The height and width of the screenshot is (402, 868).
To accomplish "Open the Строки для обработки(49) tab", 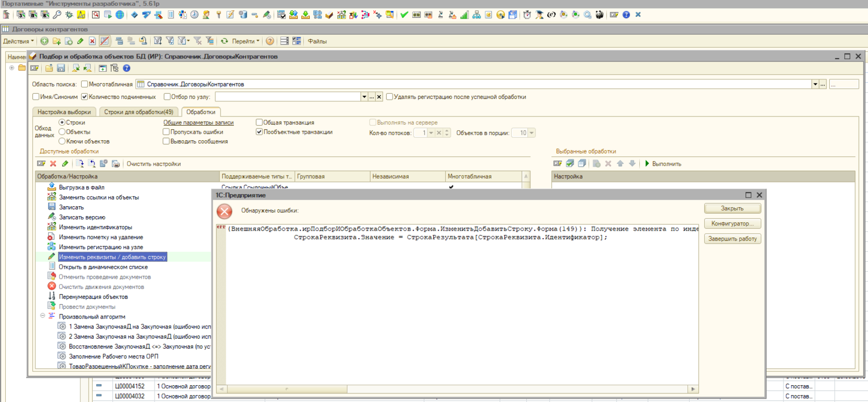I will [138, 112].
